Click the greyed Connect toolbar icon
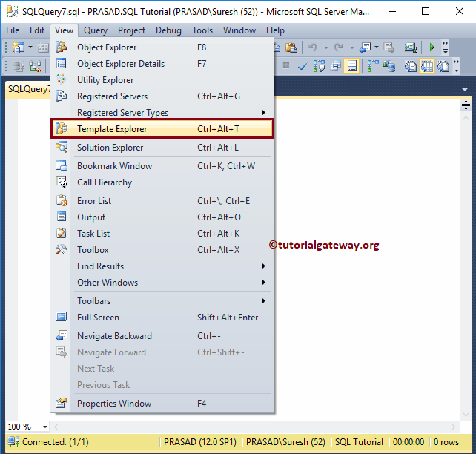This screenshot has width=476, height=454. coord(19,66)
